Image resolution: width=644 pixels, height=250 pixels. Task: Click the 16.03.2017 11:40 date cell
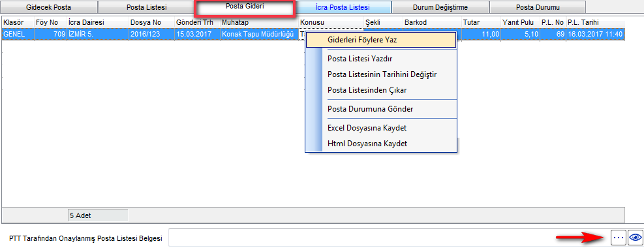[x=596, y=35]
